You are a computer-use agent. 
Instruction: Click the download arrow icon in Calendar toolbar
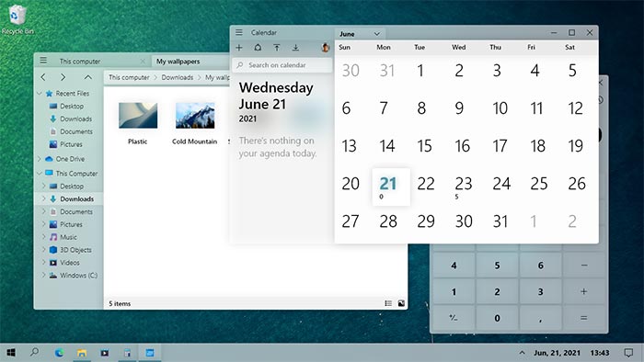[x=295, y=48]
